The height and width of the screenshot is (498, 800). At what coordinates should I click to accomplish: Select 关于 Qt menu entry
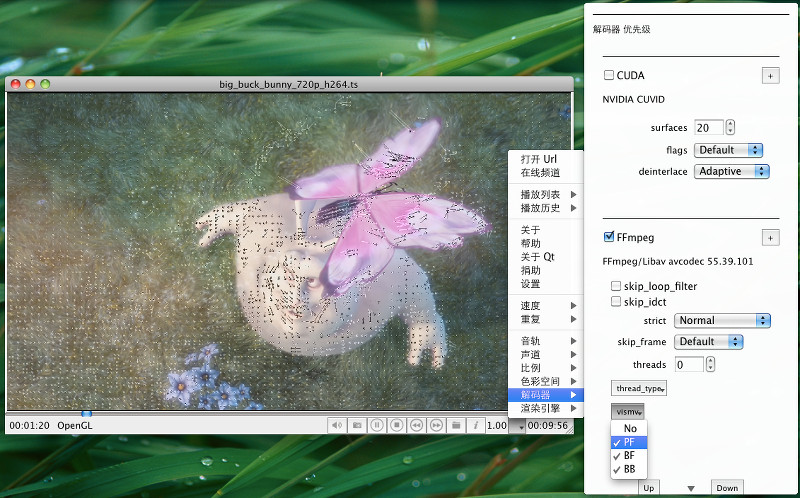point(545,257)
